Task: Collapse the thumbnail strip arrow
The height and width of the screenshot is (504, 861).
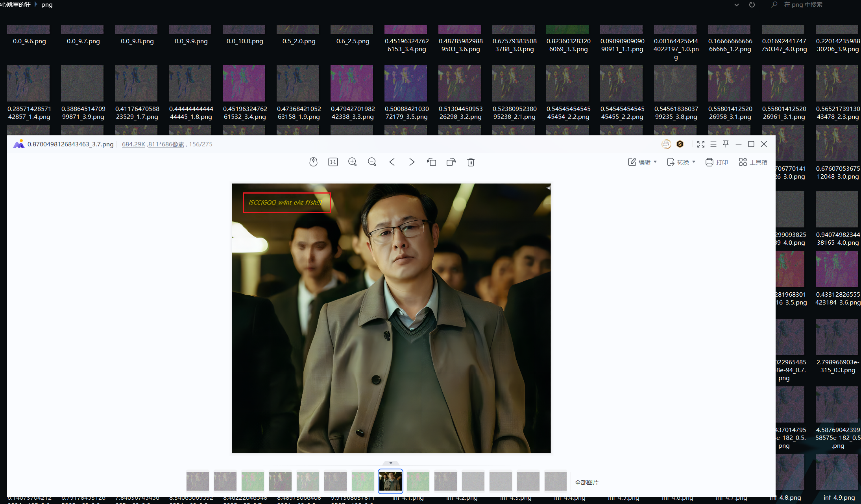Action: coord(391,463)
